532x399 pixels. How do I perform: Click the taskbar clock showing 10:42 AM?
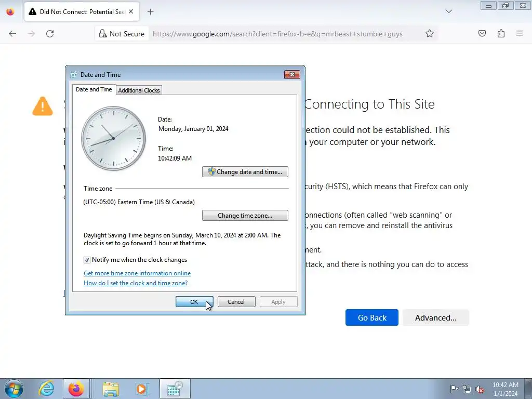(505, 389)
